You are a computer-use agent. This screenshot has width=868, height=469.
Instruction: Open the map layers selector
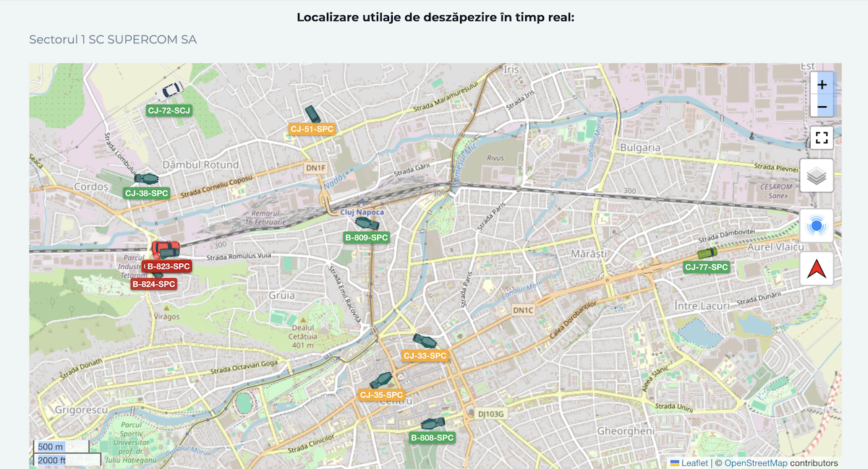(817, 176)
